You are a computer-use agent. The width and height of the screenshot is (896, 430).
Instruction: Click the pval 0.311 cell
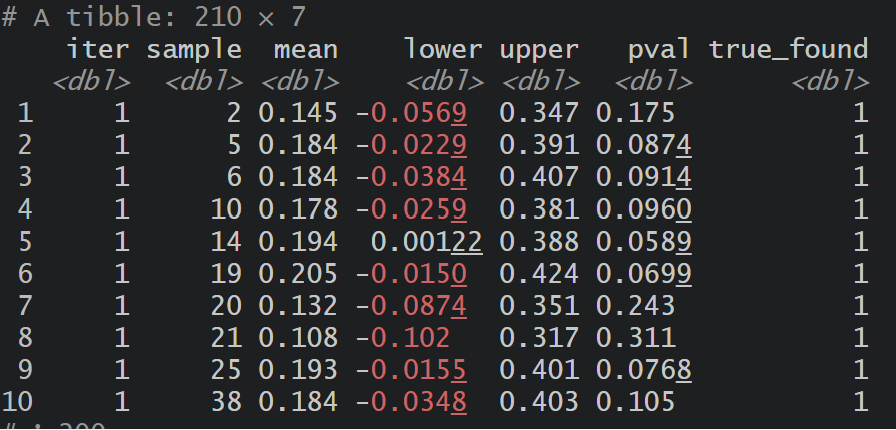635,339
